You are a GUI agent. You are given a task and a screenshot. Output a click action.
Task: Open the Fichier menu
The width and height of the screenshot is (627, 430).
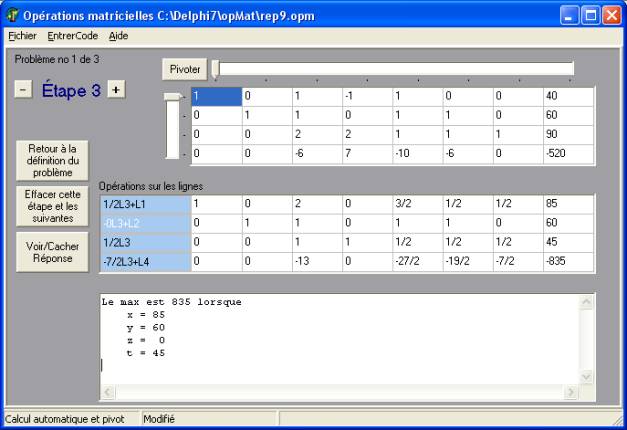tap(22, 36)
